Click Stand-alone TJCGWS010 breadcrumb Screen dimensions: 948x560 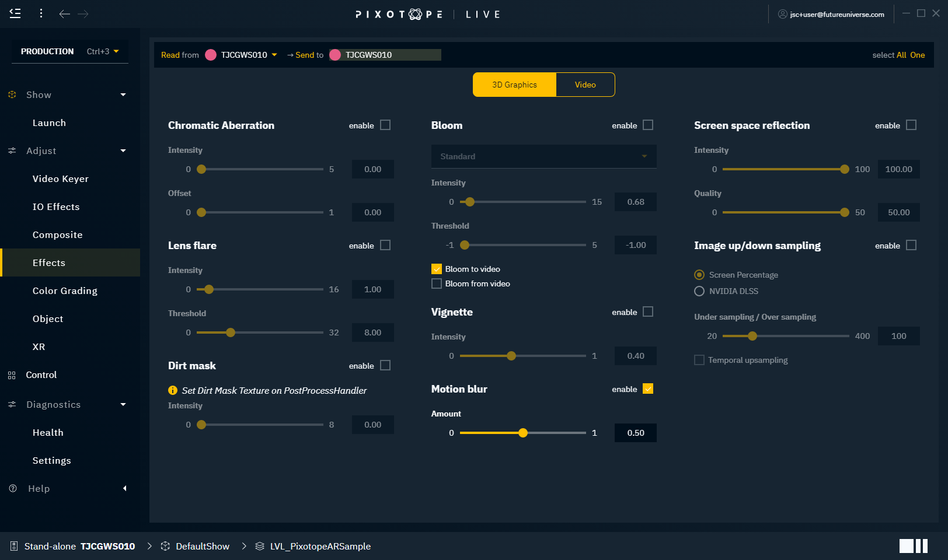click(79, 546)
